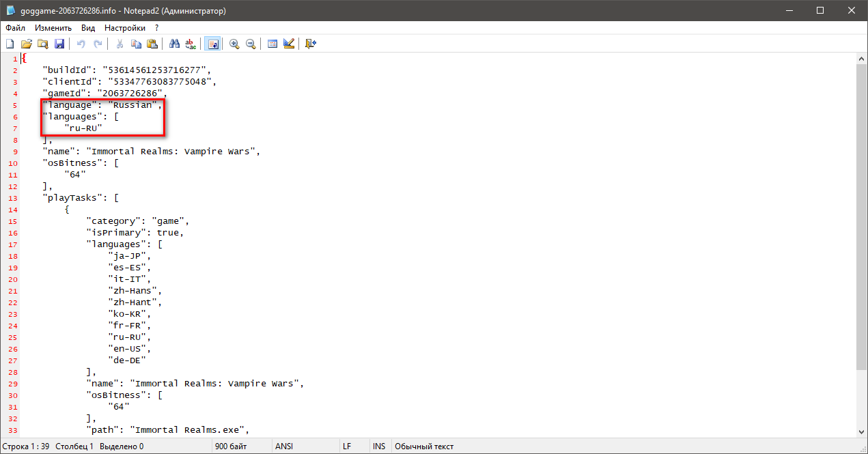868x454 pixels.
Task: Click status bar 900 байт size
Action: point(230,446)
